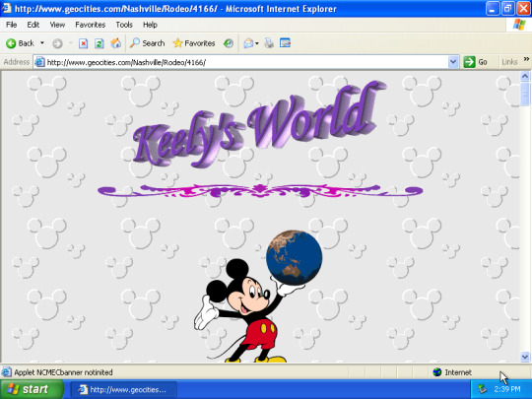Open the Help menu
This screenshot has height=399, width=532.
(x=150, y=25)
